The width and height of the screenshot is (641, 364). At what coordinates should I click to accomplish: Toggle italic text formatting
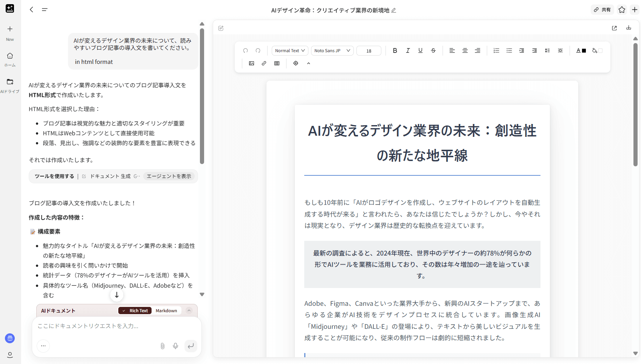click(408, 51)
